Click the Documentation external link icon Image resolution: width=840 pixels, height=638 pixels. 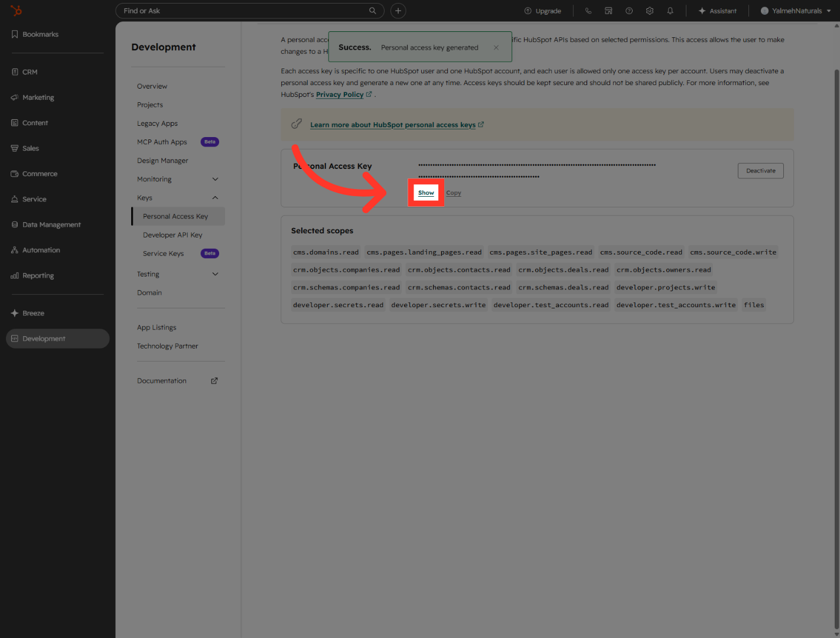pos(214,381)
